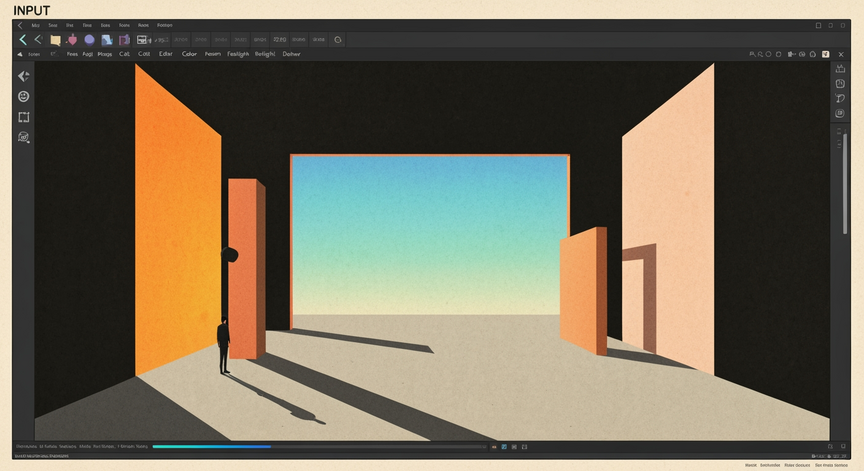Viewport: 864px width, 471px height.
Task: Toggle the blue checked box beside the progress bar
Action: coord(504,447)
